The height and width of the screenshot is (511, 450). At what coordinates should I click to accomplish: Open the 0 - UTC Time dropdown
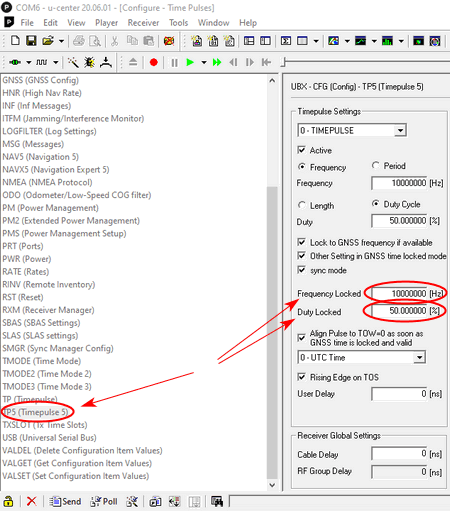tap(361, 357)
